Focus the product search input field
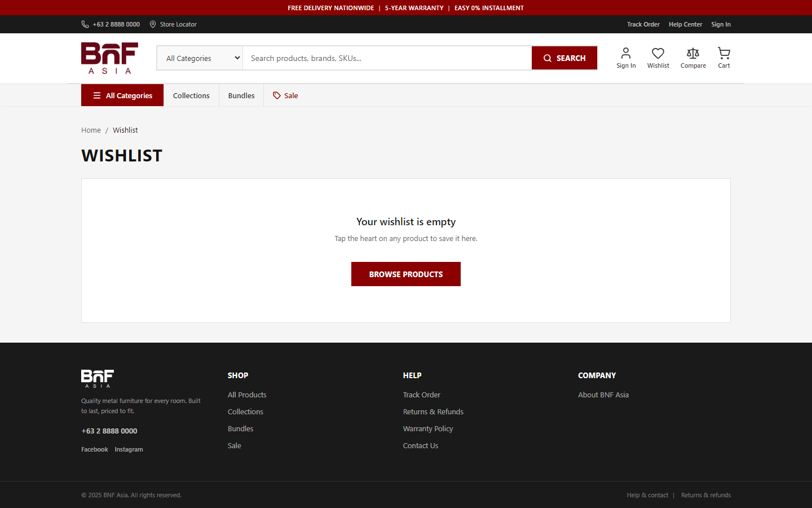The height and width of the screenshot is (508, 812). pyautogui.click(x=387, y=58)
